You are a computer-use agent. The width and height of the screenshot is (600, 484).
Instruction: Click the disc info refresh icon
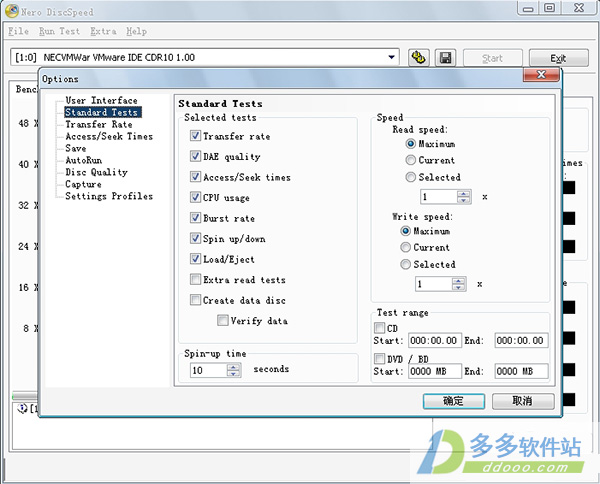point(418,58)
